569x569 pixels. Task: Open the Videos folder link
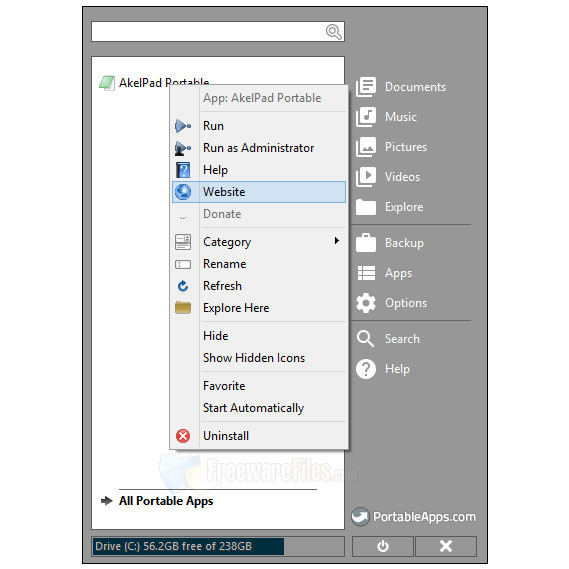[x=402, y=177]
